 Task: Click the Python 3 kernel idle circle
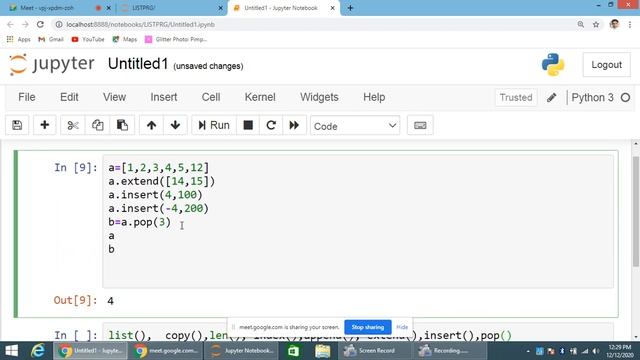625,98
